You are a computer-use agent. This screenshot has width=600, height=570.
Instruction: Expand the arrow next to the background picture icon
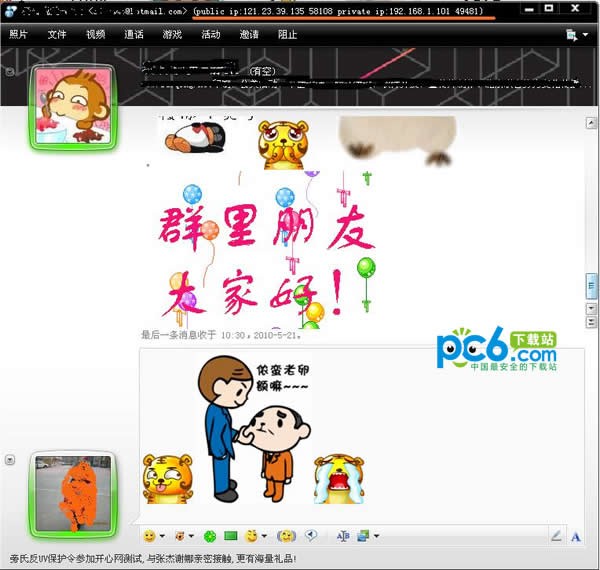377,536
